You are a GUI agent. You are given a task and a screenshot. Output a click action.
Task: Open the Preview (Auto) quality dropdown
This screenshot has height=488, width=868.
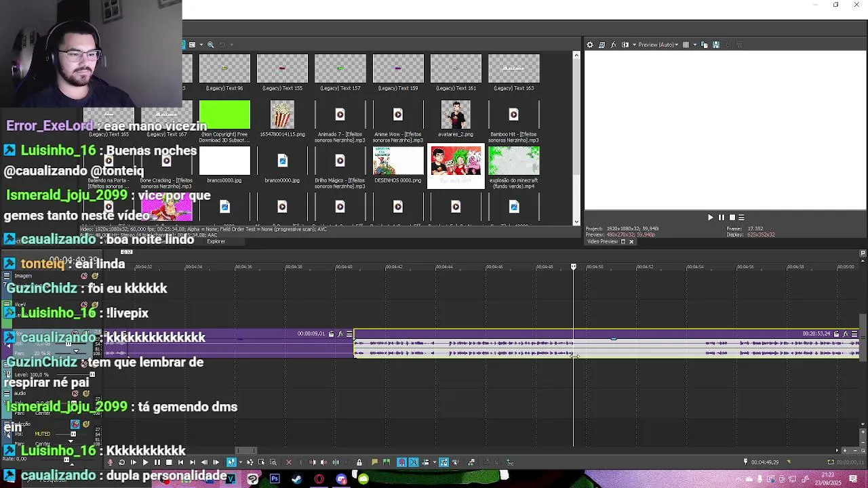tap(658, 45)
